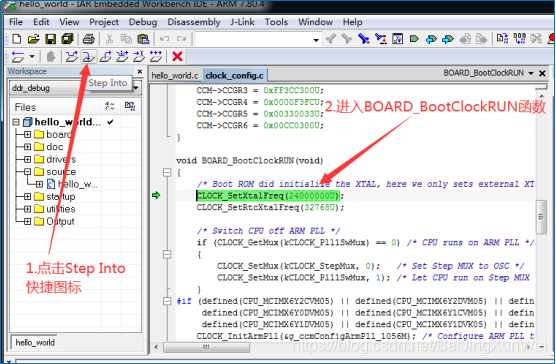Switch to the hello_world.c editor tab
The width and height of the screenshot is (556, 364).
[x=175, y=75]
